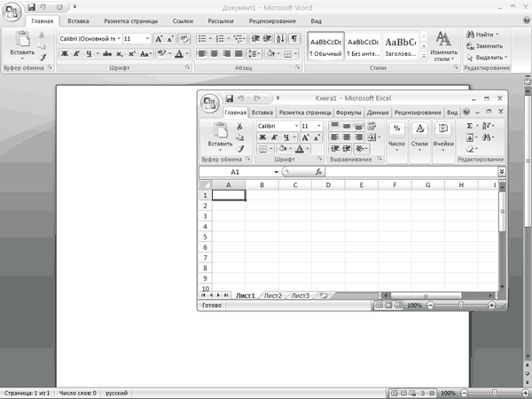532x399 pixels.
Task: Click Word zoom slider handle
Action: (x=495, y=393)
